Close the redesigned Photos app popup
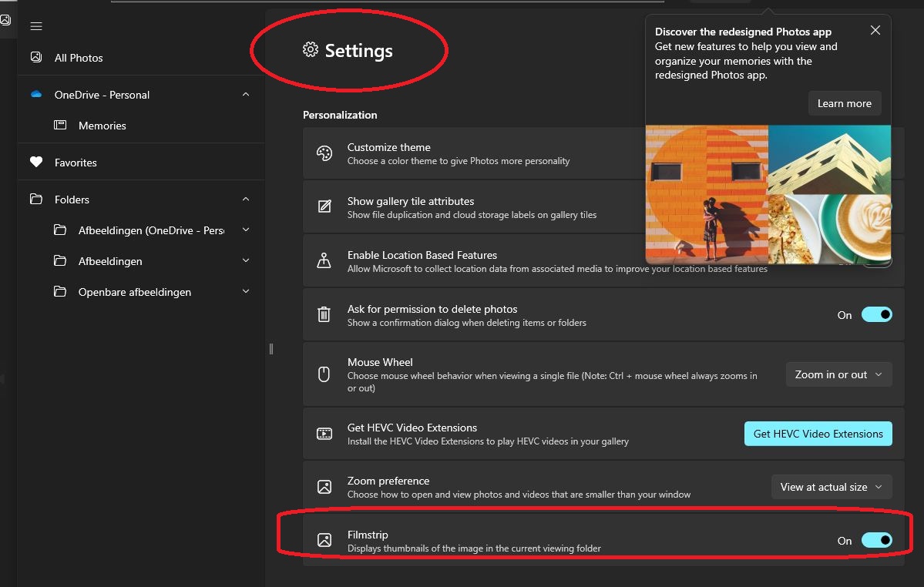The width and height of the screenshot is (924, 587). click(x=875, y=31)
